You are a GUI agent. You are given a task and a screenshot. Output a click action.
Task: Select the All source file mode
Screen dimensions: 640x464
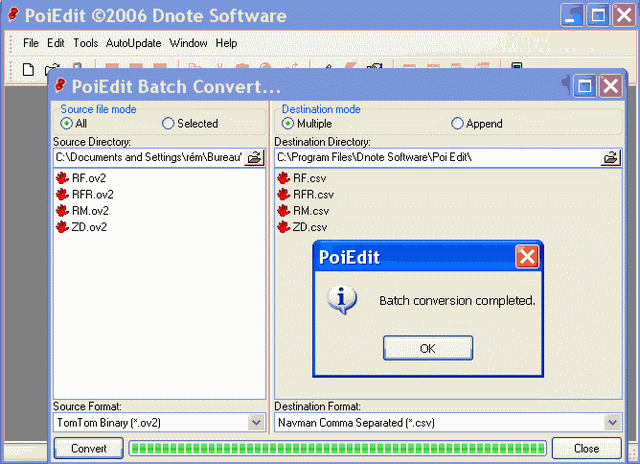point(67,124)
